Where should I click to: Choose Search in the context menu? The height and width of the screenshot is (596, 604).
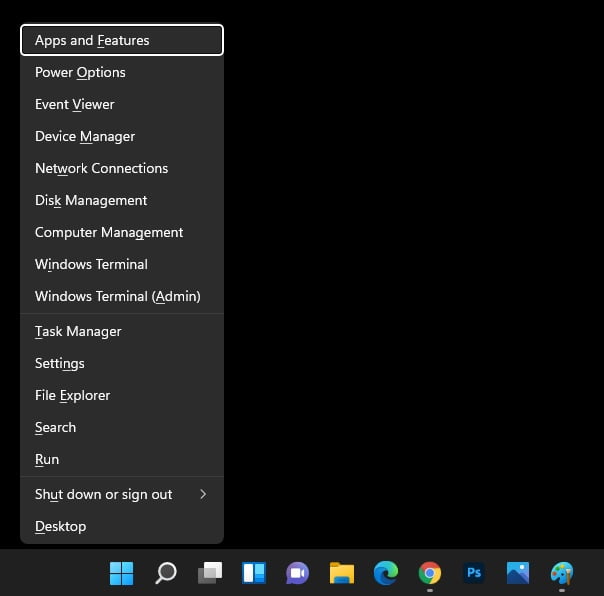point(122,427)
